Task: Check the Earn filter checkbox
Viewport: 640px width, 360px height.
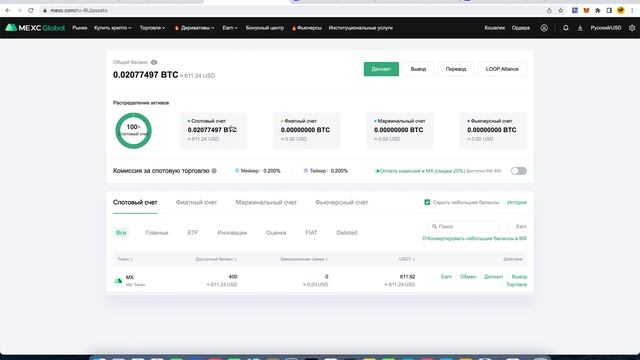Action: [x=510, y=226]
